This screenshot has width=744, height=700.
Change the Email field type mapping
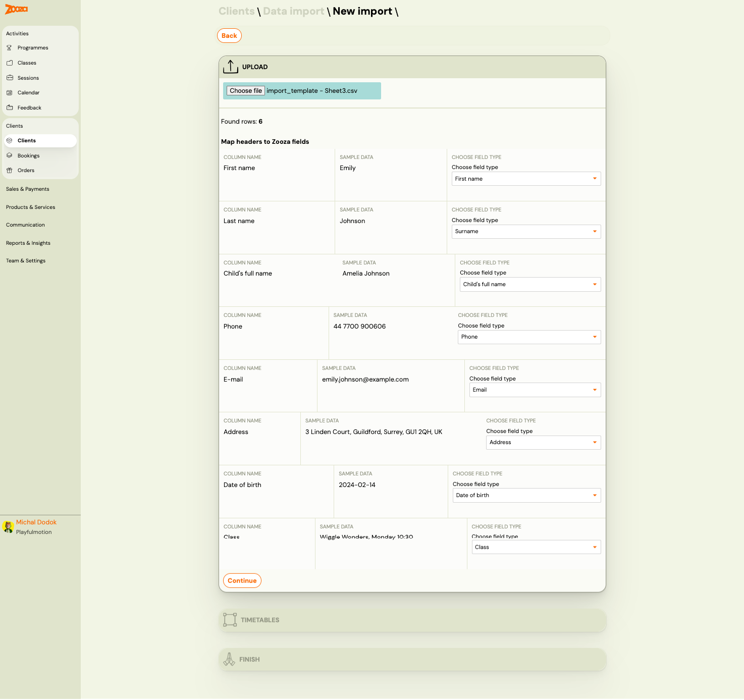point(535,390)
